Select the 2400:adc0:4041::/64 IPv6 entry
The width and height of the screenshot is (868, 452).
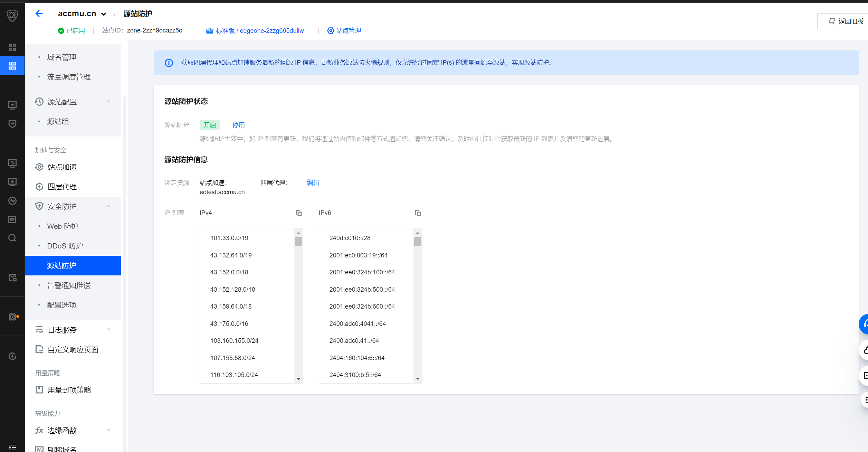coord(358,324)
